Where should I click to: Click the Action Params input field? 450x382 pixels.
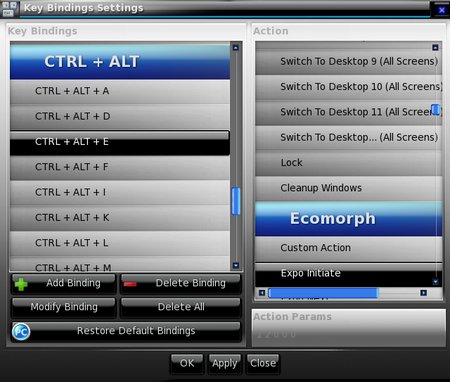pyautogui.click(x=349, y=334)
